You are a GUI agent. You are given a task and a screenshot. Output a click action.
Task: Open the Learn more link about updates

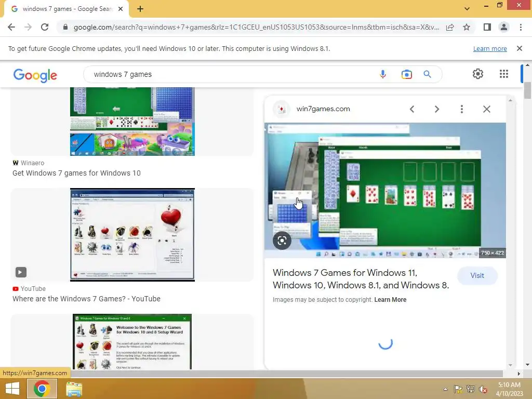pos(490,48)
